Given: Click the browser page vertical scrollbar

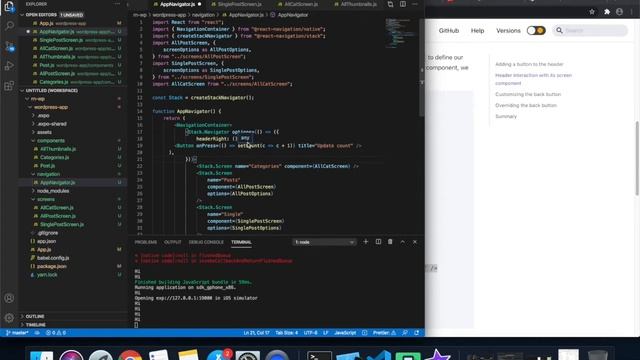Looking at the screenshot, I should click(637, 159).
